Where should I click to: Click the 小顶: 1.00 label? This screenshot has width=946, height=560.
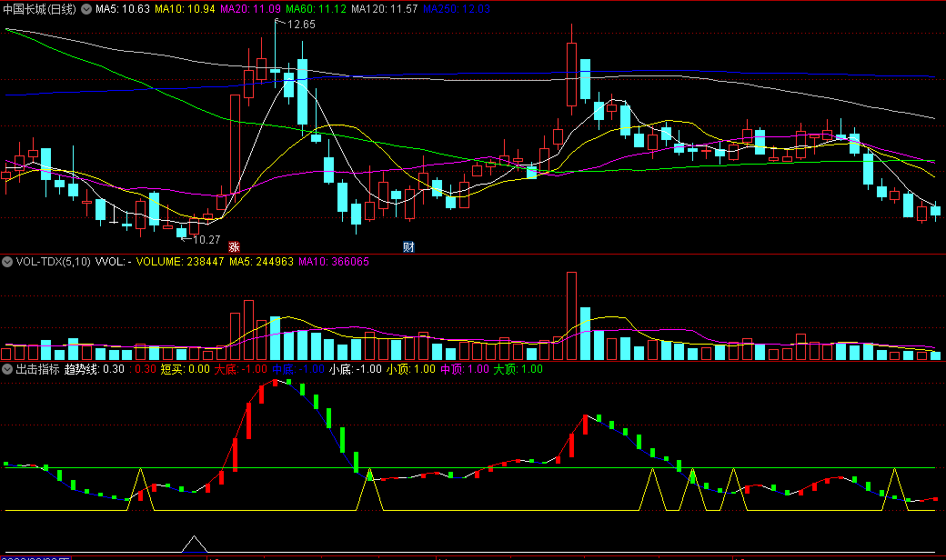(411, 369)
